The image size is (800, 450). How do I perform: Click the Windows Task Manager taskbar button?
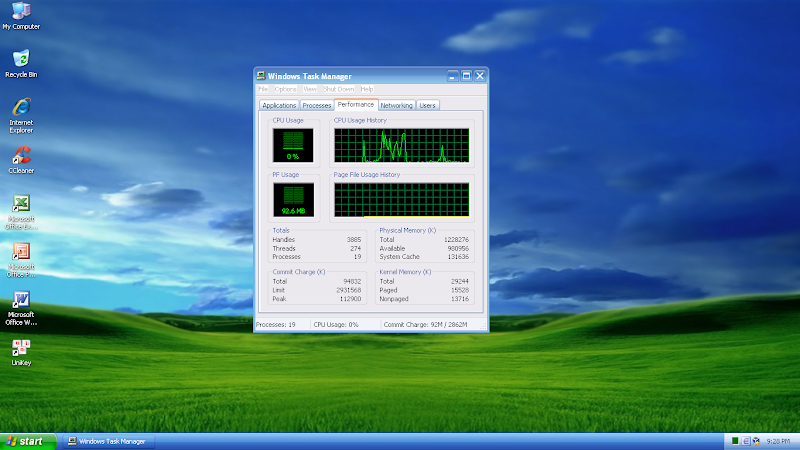108,441
